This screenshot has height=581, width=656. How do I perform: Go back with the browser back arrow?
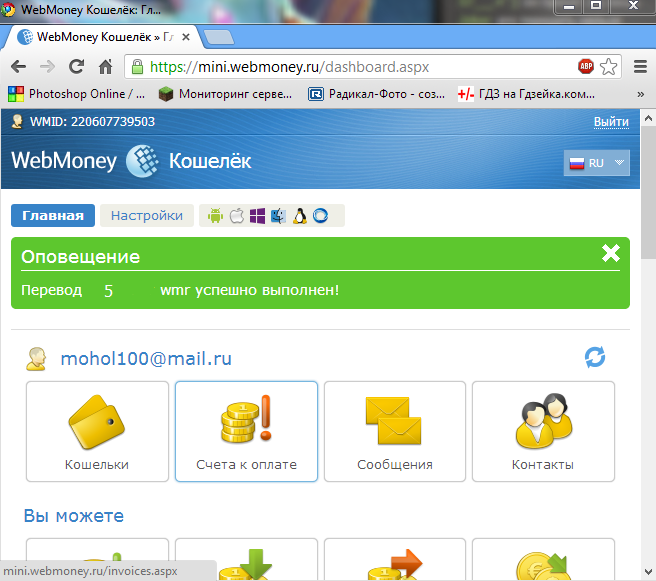(x=19, y=67)
